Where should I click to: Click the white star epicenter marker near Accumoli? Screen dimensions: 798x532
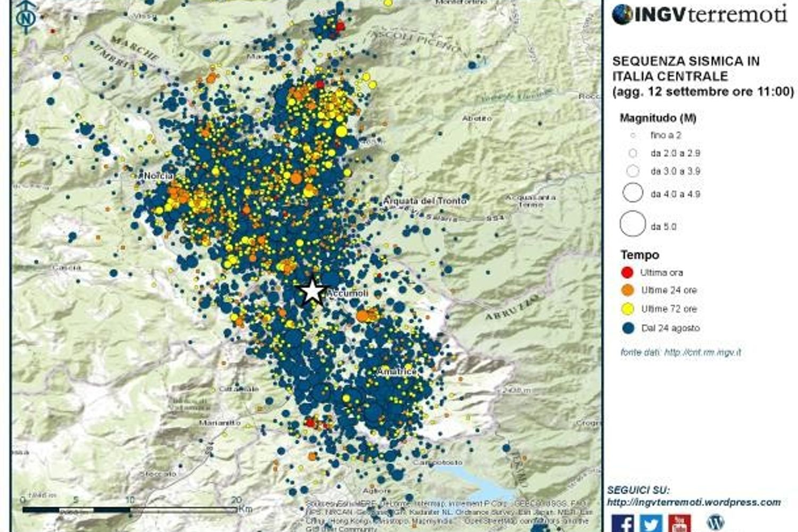313,292
